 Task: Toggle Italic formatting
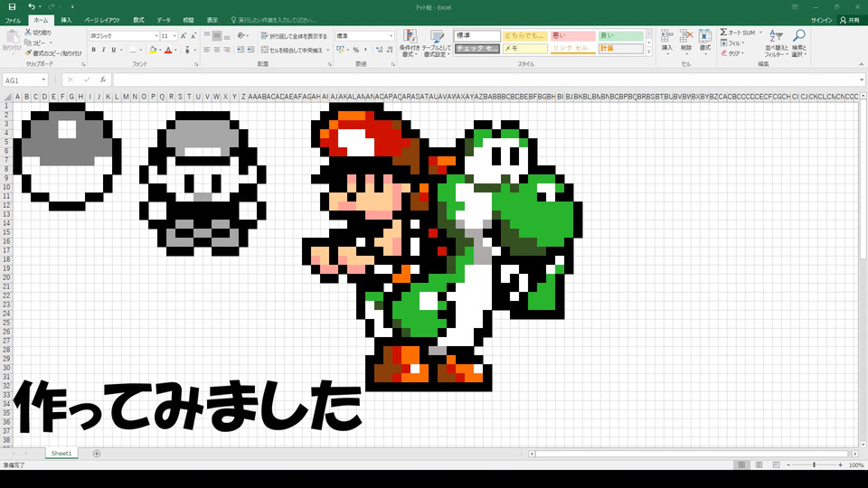pyautogui.click(x=105, y=50)
